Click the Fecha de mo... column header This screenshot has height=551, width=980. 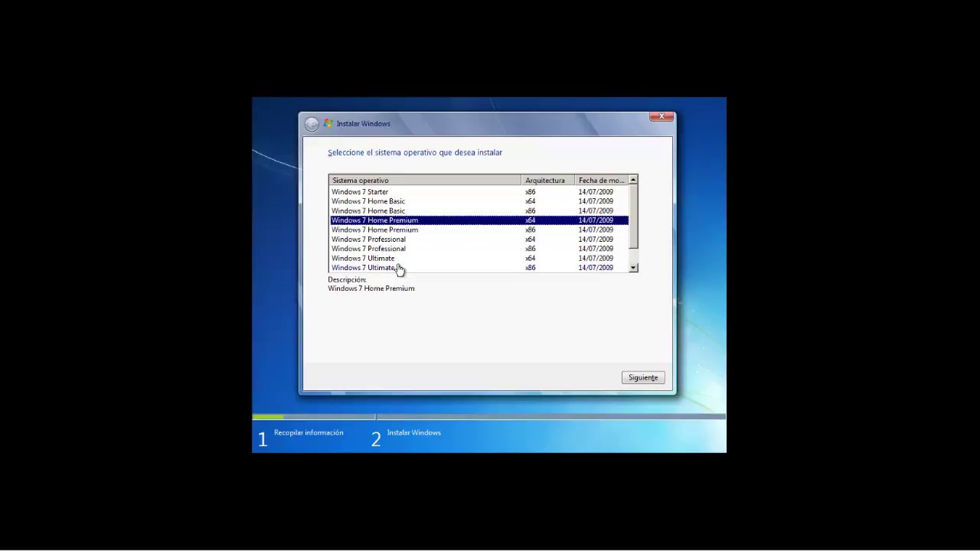coord(601,181)
